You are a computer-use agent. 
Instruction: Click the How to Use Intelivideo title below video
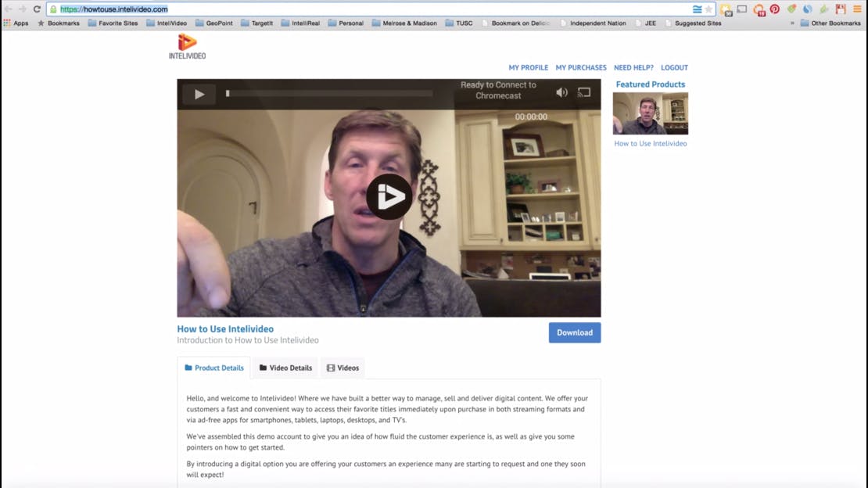click(x=225, y=329)
